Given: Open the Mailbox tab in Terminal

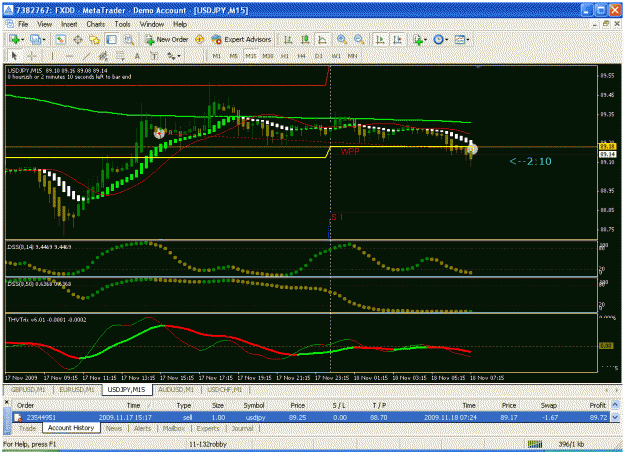Looking at the screenshot, I should [174, 428].
